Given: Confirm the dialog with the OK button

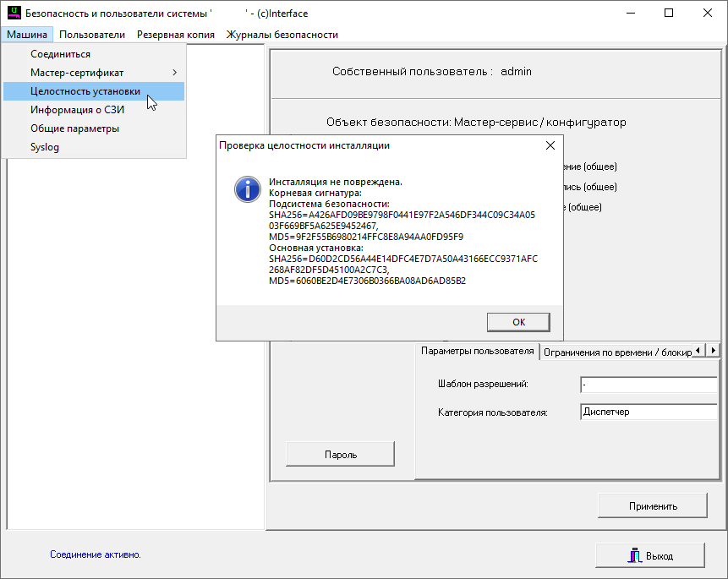Looking at the screenshot, I should (518, 322).
